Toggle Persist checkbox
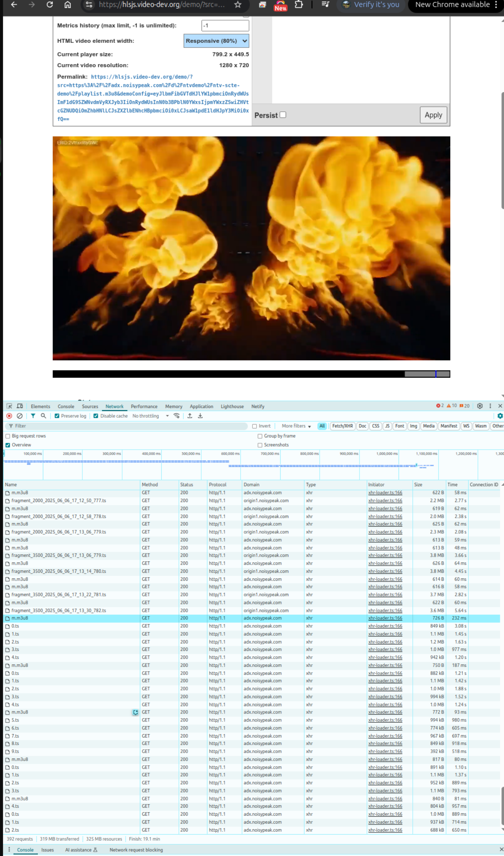 click(283, 115)
